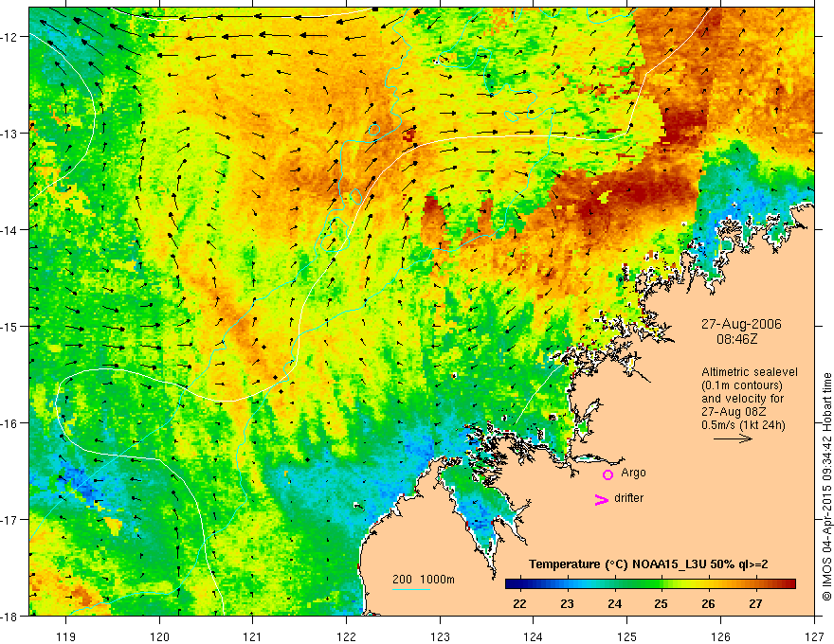
Task: Click the longitude axis label '119'
Action: 66,636
